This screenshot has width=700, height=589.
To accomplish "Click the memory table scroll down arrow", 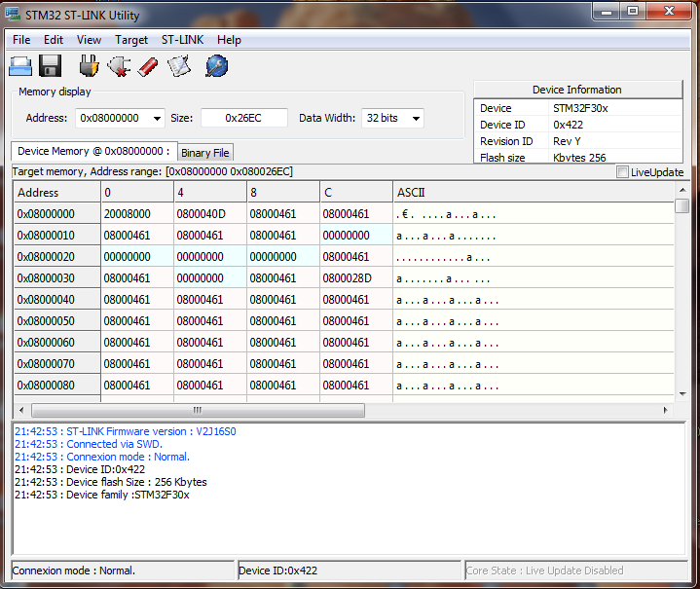I will (x=682, y=394).
